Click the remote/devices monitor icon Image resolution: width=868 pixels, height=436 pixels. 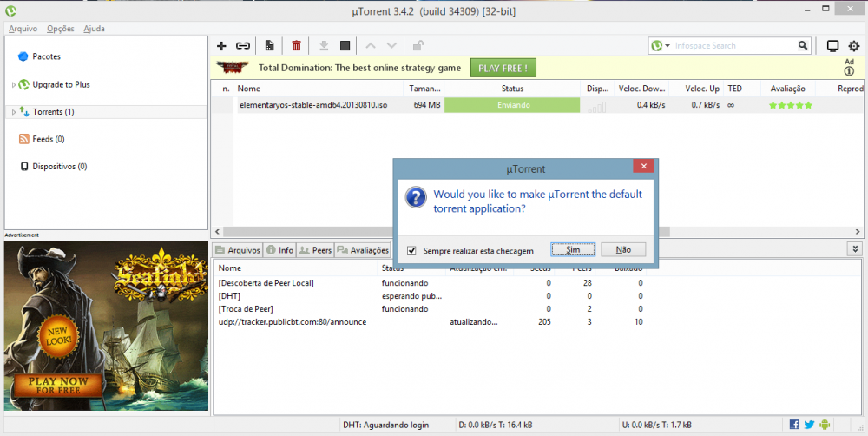coord(832,46)
